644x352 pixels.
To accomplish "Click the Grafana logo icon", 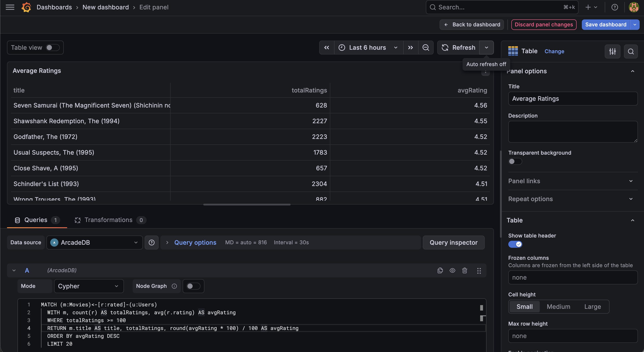I will tap(26, 7).
